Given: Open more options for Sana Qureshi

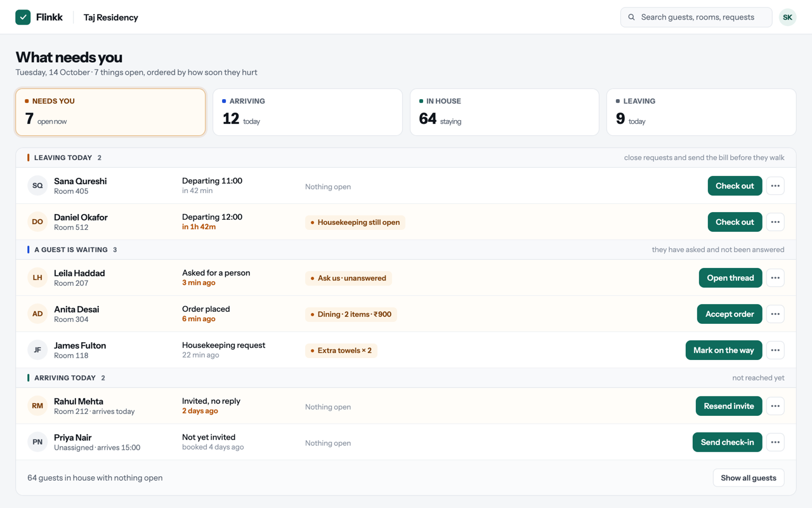Looking at the screenshot, I should click(x=775, y=186).
